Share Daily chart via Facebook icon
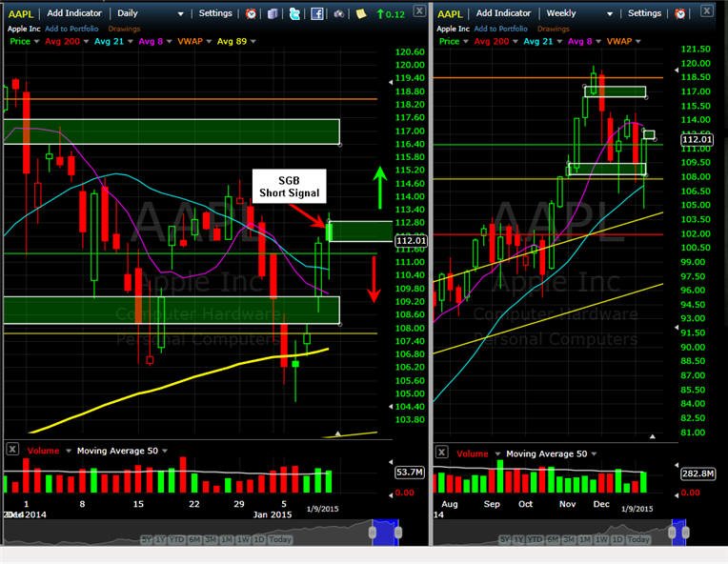728x564 pixels. (x=317, y=14)
